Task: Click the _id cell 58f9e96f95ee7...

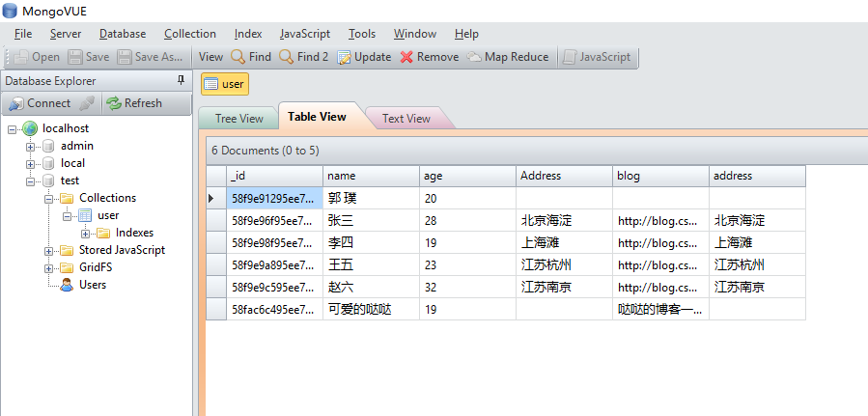Action: [274, 221]
